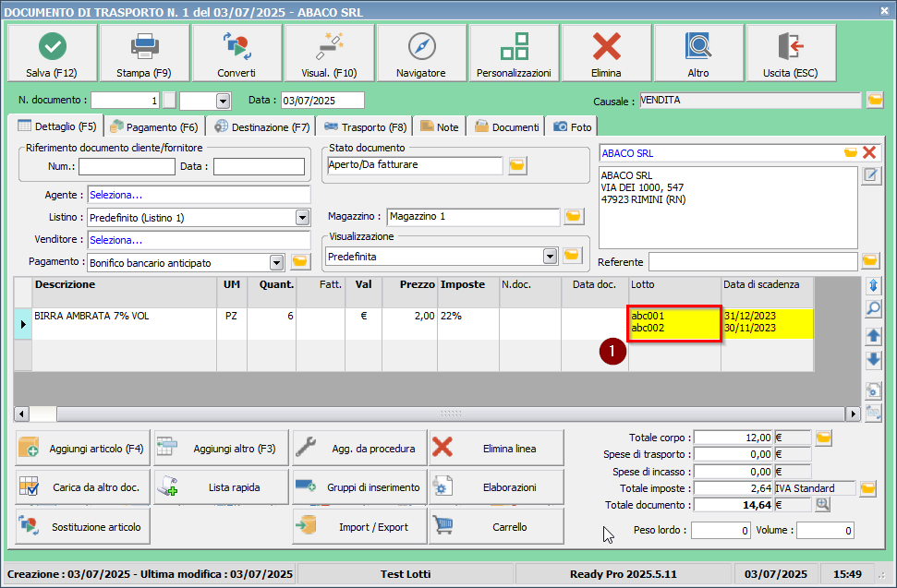The width and height of the screenshot is (897, 588).
Task: Open Stampa (F9) printer button
Action: 144,54
